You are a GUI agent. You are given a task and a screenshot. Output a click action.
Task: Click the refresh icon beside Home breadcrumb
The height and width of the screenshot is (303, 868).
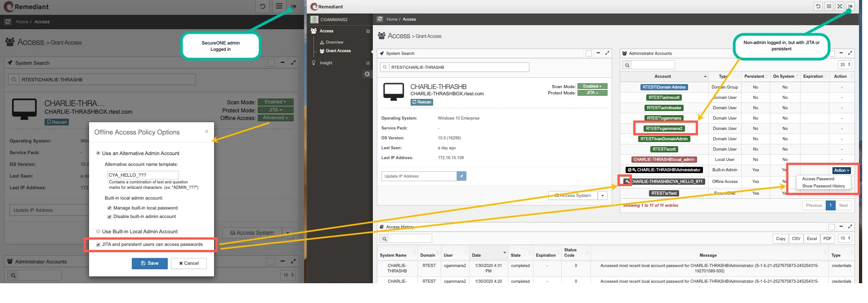coord(380,19)
